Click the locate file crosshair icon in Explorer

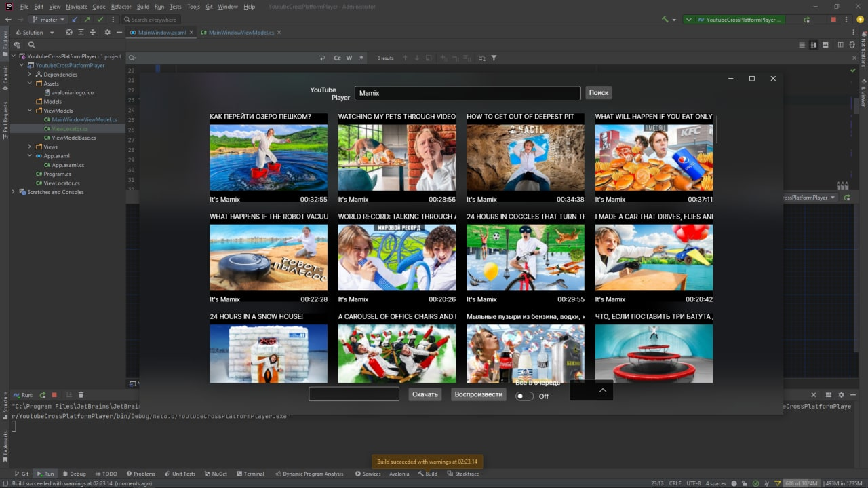[x=68, y=32]
